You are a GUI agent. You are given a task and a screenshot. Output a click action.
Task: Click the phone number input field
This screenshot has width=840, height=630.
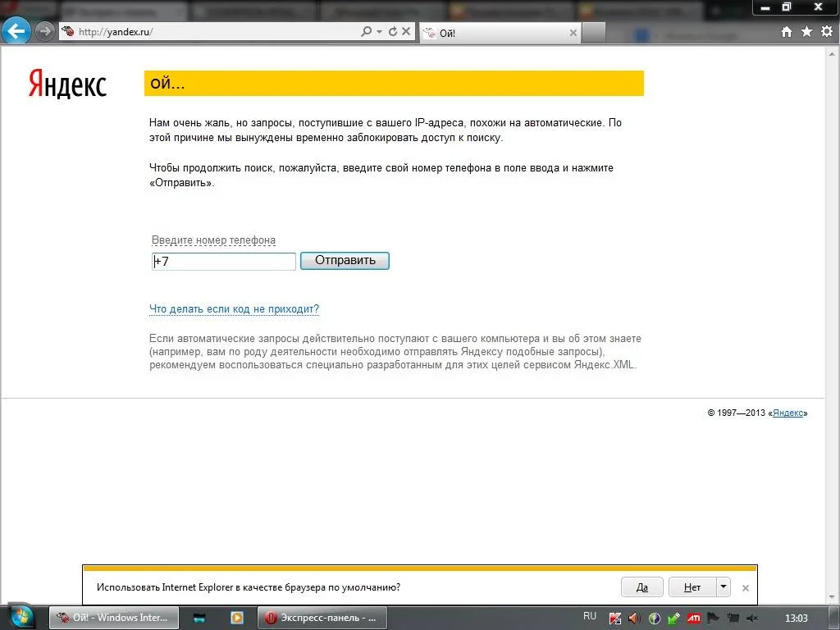click(224, 262)
